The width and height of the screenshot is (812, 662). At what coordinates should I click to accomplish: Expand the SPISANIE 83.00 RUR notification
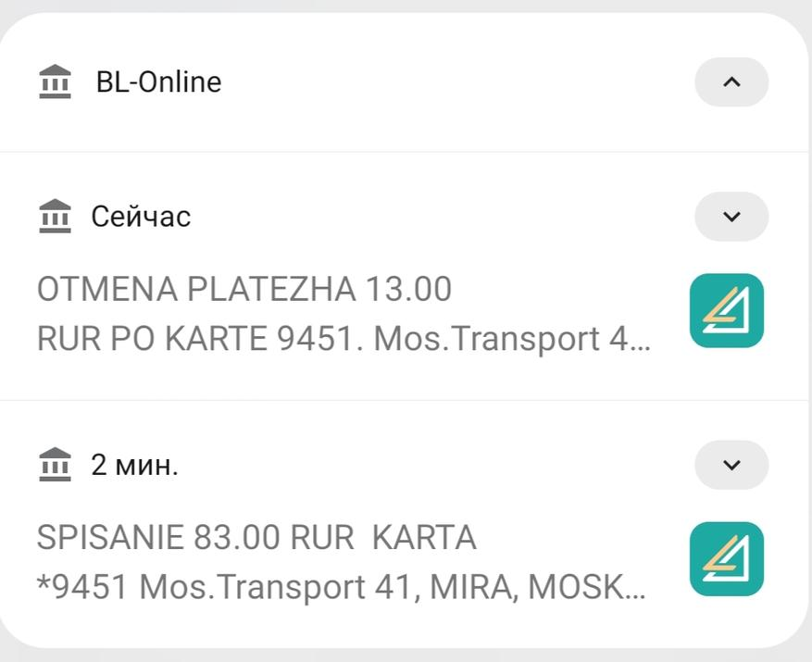tap(731, 464)
